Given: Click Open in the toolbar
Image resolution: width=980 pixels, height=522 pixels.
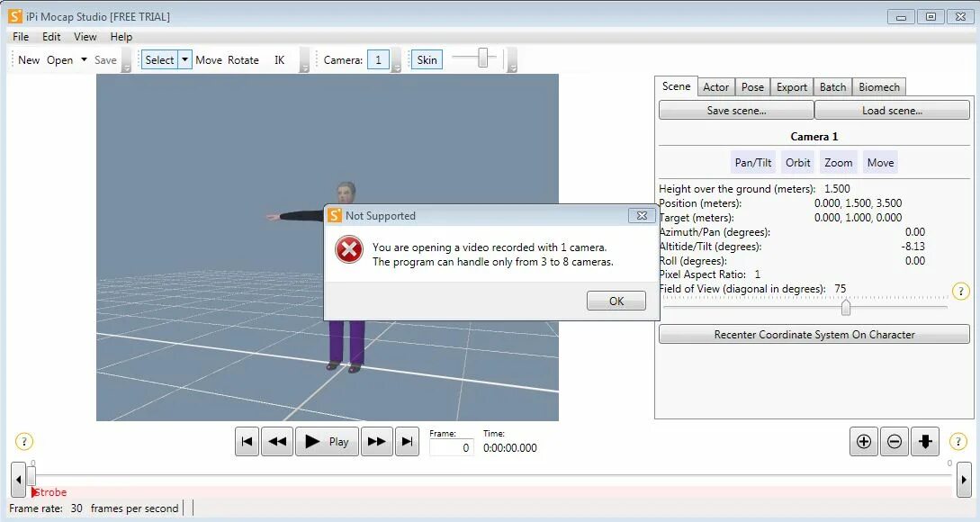Looking at the screenshot, I should 59,60.
